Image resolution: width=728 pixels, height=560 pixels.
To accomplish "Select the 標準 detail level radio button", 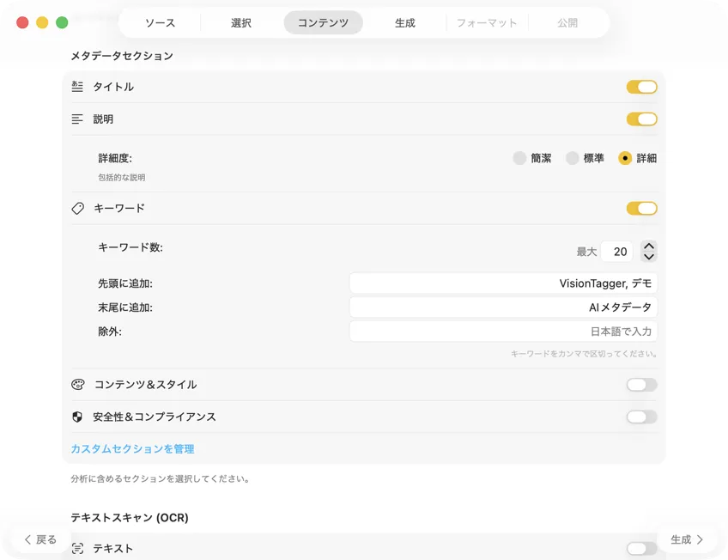I will [x=572, y=158].
